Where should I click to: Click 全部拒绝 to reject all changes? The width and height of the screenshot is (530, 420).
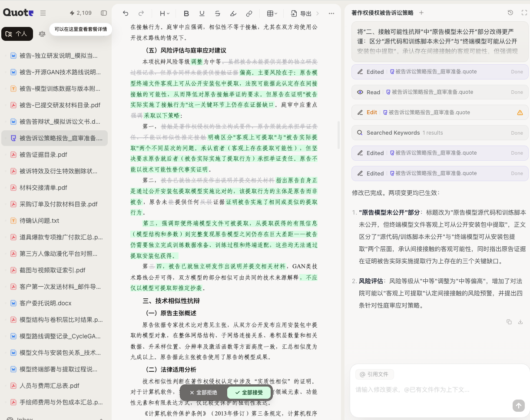pos(203,393)
